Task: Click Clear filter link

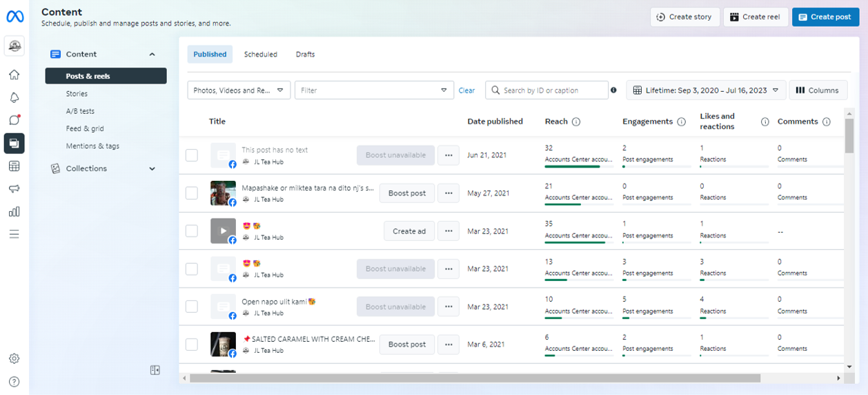Action: click(467, 90)
